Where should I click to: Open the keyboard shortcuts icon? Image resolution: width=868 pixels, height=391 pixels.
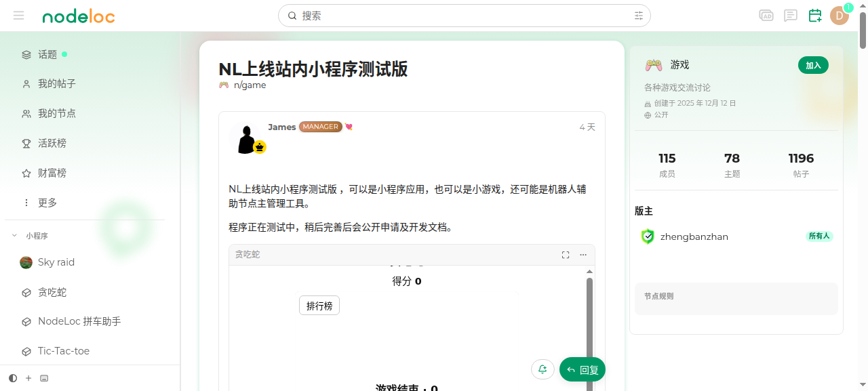coord(44,378)
